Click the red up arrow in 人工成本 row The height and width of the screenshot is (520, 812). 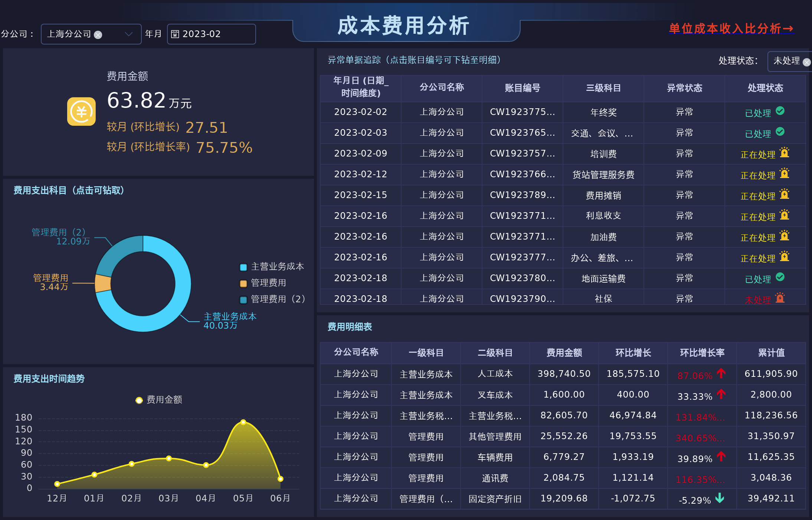point(721,373)
